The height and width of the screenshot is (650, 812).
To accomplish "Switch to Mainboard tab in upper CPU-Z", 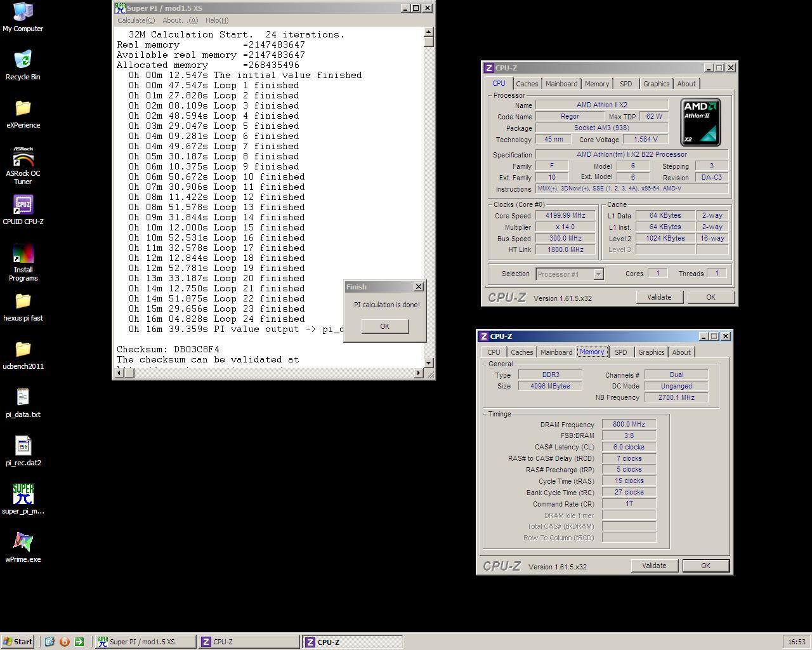I will (x=561, y=84).
